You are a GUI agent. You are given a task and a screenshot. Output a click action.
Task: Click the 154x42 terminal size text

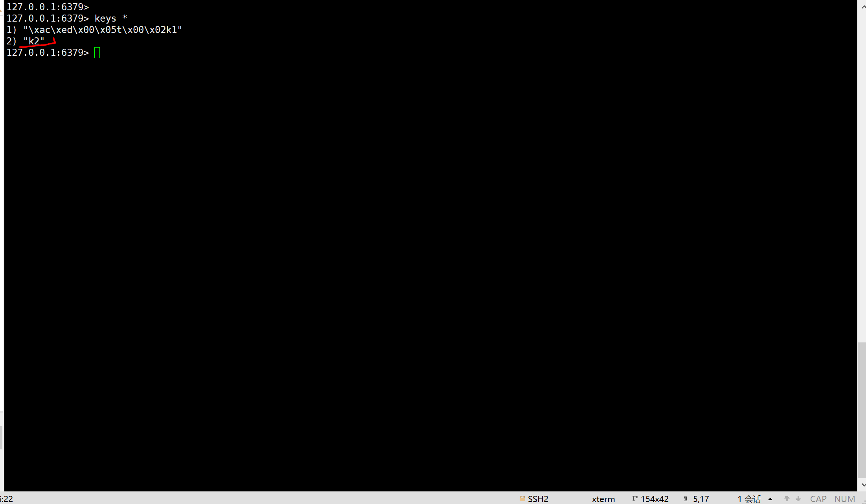655,498
